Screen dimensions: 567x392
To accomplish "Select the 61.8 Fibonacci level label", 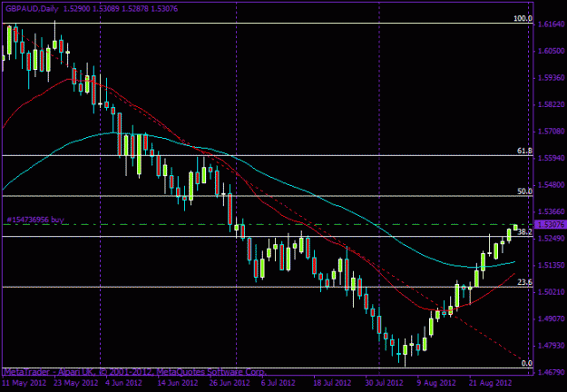I will pos(524,151).
